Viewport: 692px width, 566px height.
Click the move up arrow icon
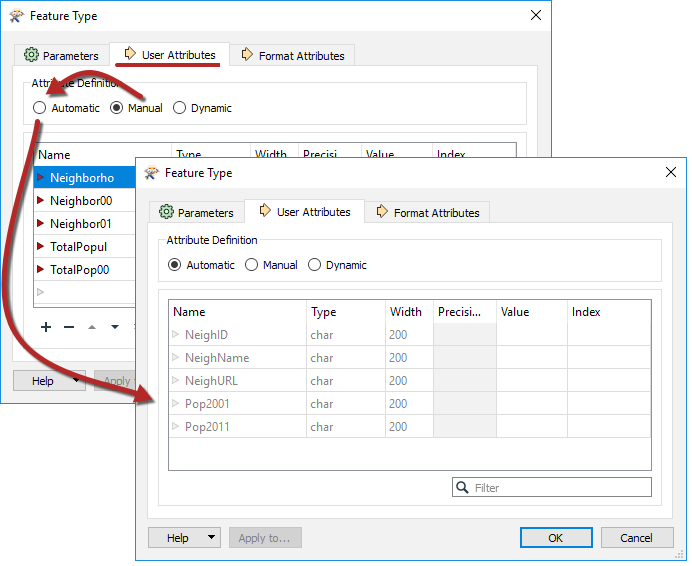[92, 327]
